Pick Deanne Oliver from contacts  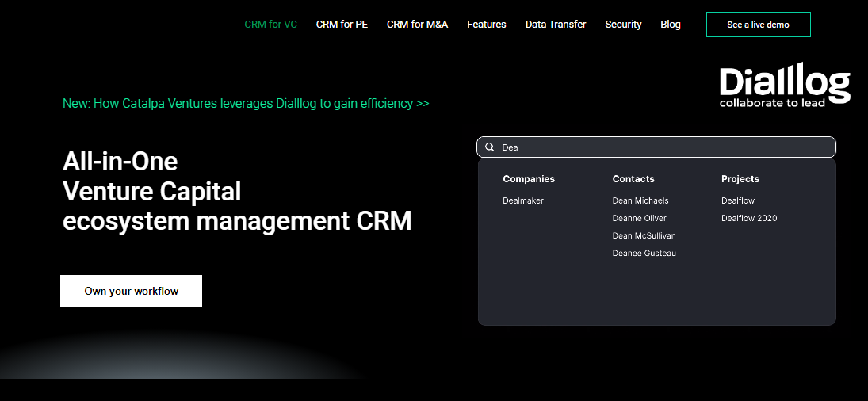coord(640,219)
